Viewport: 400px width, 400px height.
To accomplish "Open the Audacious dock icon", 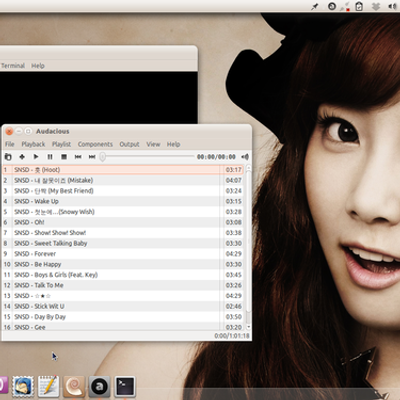I will [x=99, y=387].
